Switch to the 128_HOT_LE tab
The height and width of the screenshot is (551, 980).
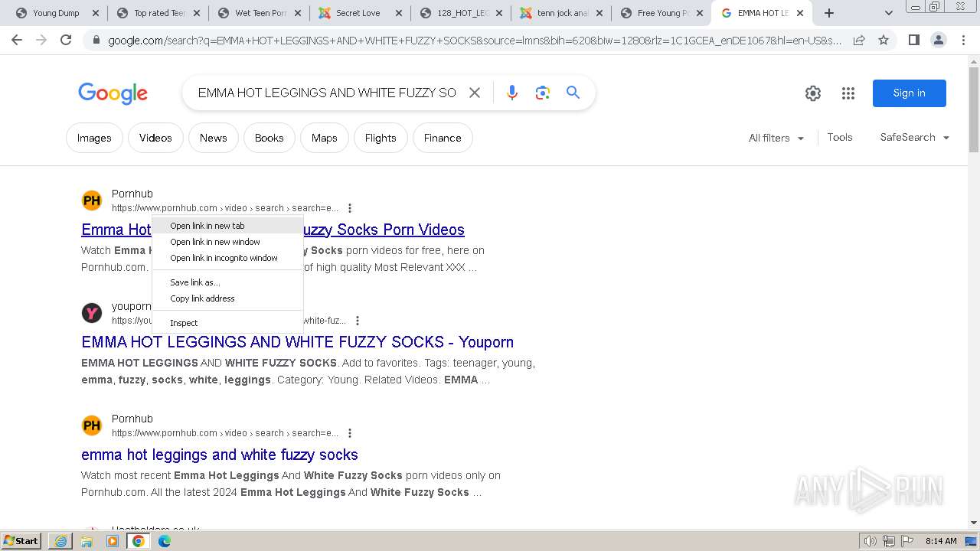click(460, 13)
